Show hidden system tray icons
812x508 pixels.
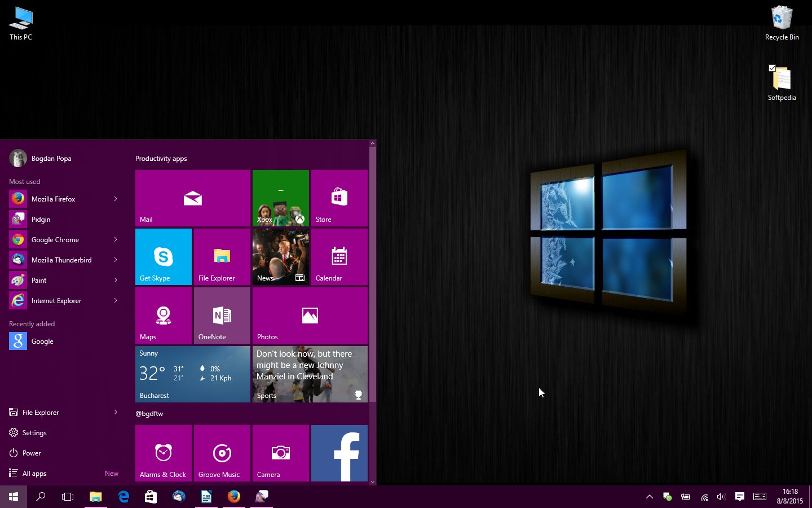tap(650, 497)
